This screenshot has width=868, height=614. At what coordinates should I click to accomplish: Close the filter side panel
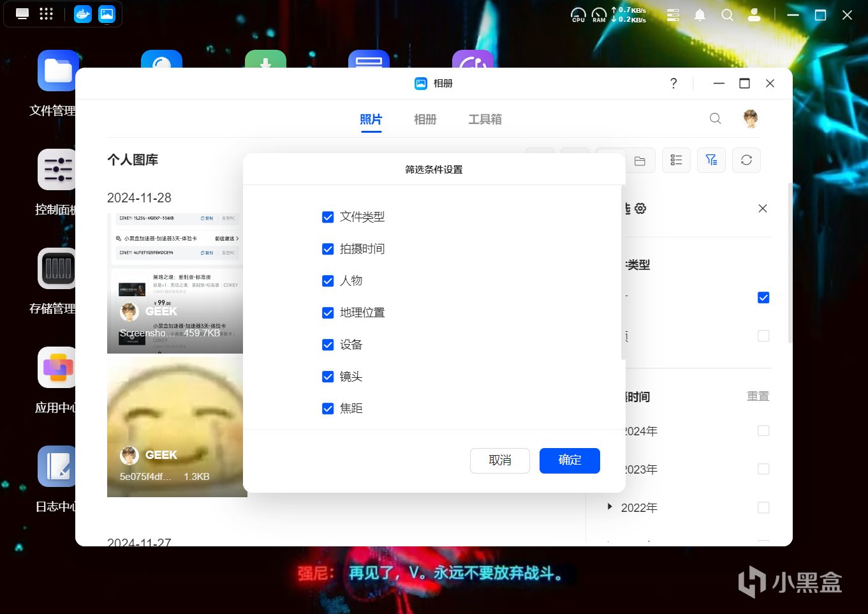pos(763,209)
